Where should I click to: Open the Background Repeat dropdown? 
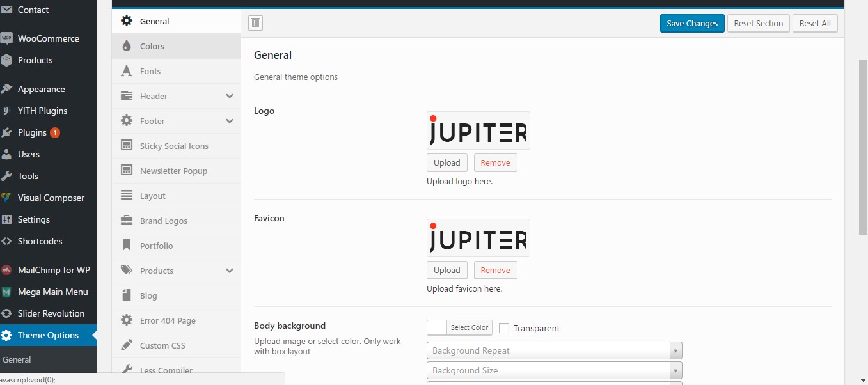[675, 350]
